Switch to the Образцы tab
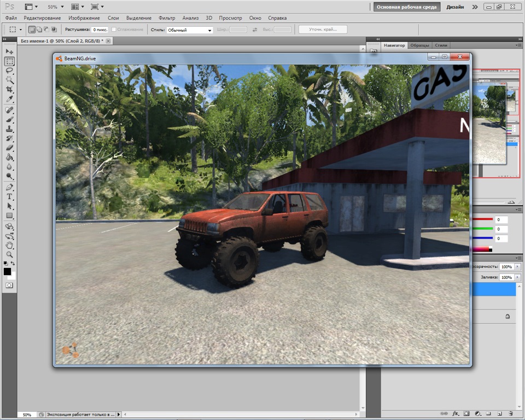 pyautogui.click(x=419, y=45)
